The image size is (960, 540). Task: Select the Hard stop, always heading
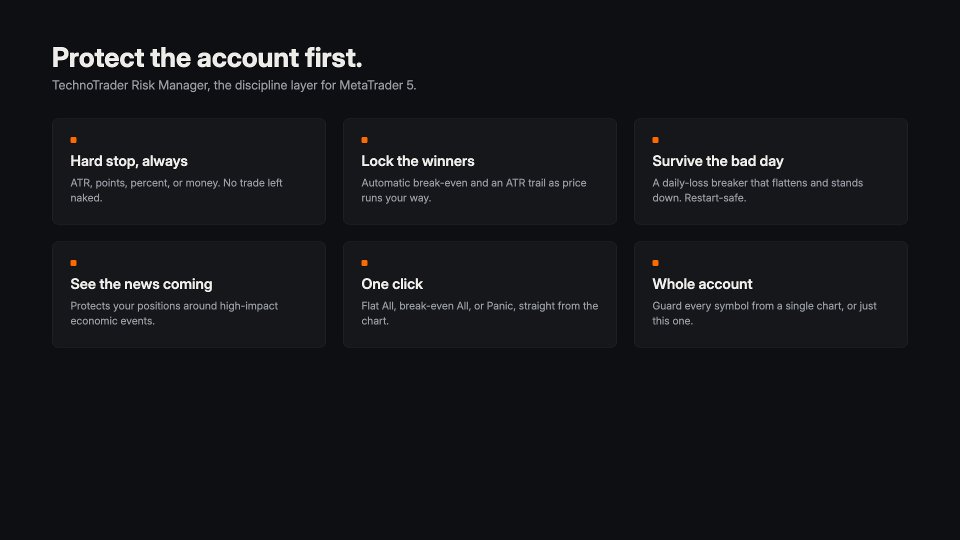pos(129,161)
